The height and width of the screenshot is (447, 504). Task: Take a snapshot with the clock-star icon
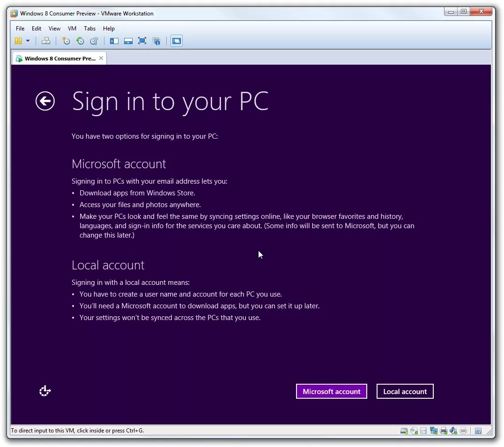66,41
